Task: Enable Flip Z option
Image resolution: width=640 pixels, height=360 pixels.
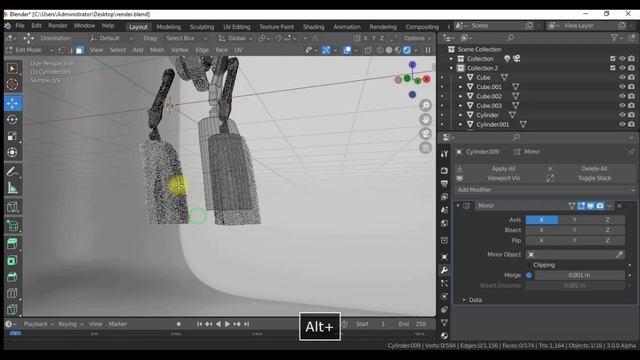Action: pos(608,240)
